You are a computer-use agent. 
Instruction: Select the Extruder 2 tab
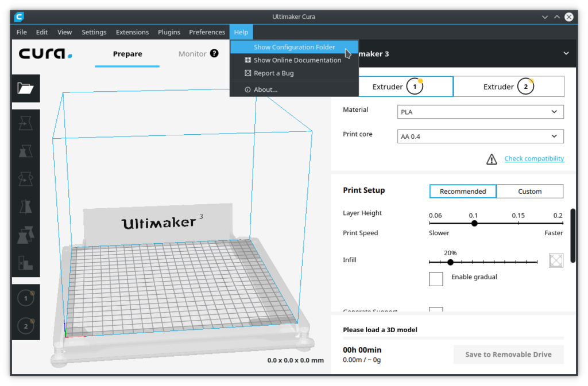(x=509, y=87)
